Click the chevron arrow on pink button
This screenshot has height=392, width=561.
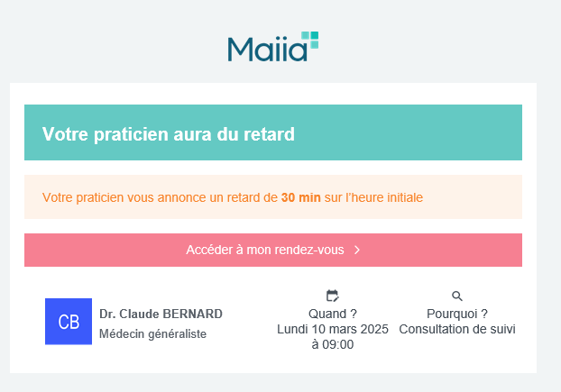(357, 250)
